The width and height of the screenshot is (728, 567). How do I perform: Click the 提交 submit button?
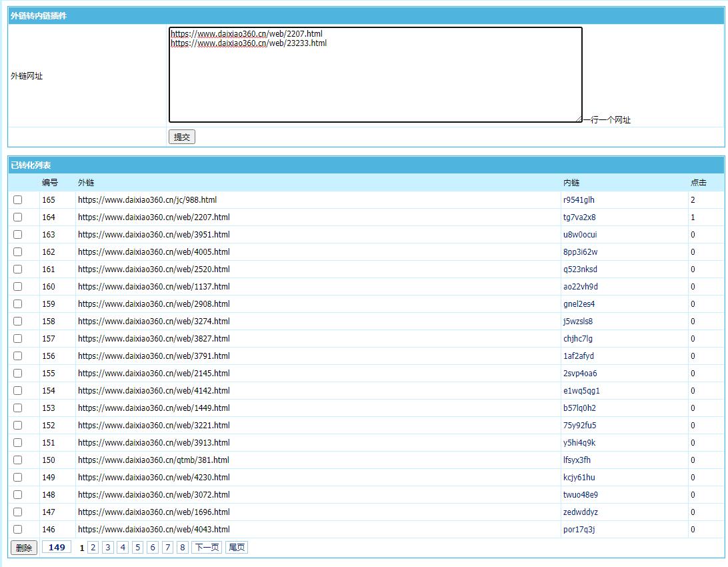coord(181,137)
